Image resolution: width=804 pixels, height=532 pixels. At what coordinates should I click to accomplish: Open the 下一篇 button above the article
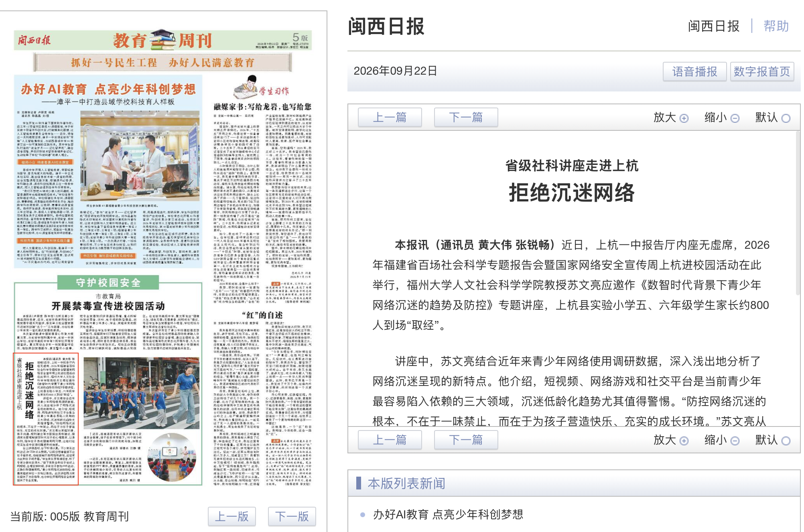point(466,117)
